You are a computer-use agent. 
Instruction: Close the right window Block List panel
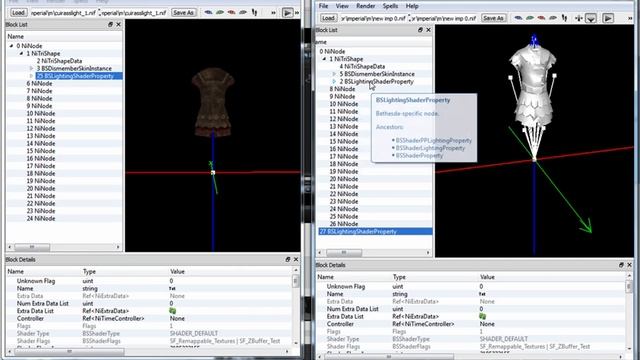429,30
